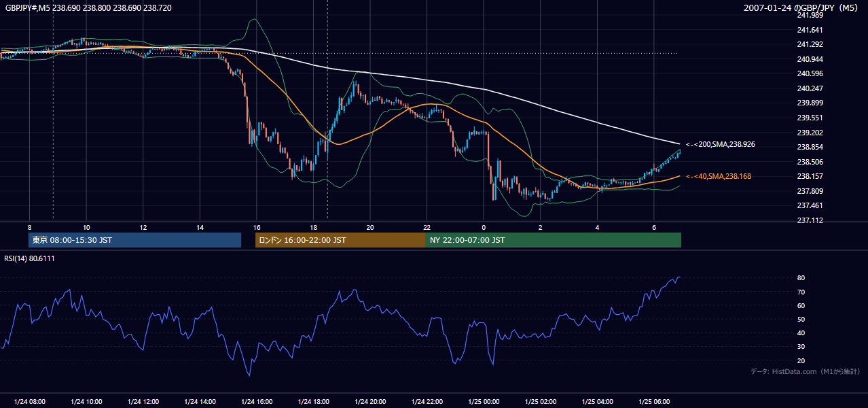Screen dimensions: 868x408
Task: Click price level 240.247 on the axis
Action: pyautogui.click(x=810, y=88)
